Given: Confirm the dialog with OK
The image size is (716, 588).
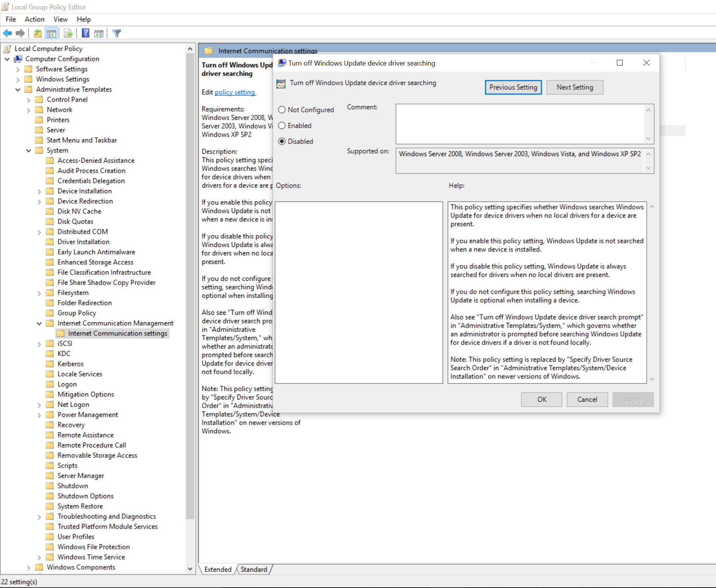Looking at the screenshot, I should 542,399.
